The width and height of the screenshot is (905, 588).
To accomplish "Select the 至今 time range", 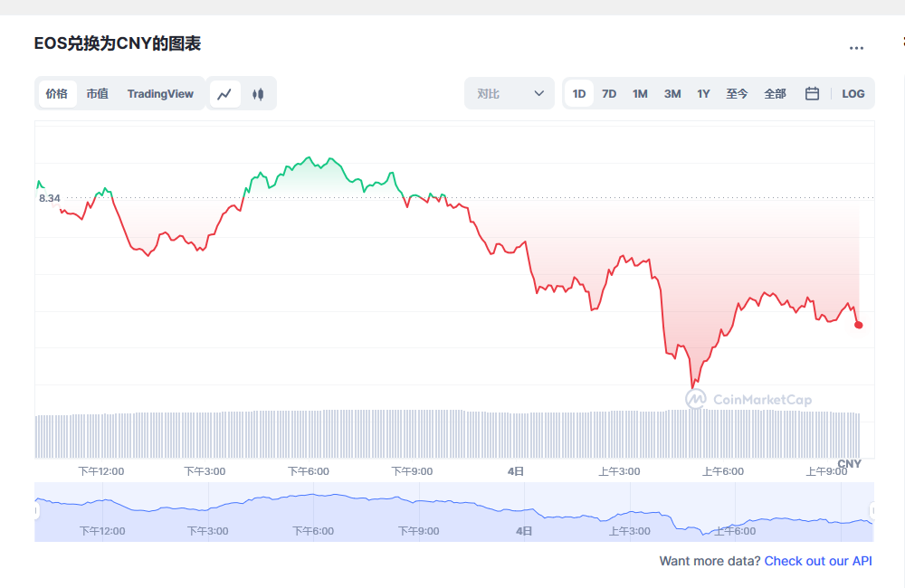I will [737, 94].
